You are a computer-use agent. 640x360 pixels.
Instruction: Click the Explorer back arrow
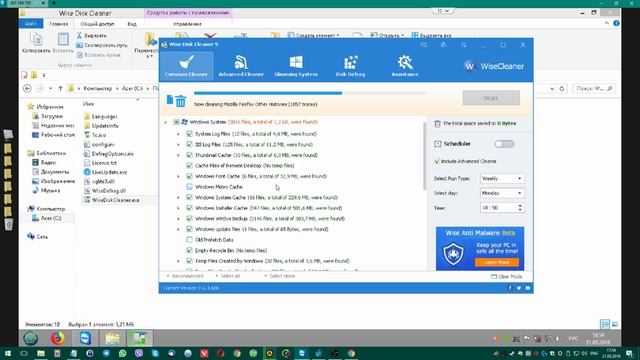[x=27, y=88]
